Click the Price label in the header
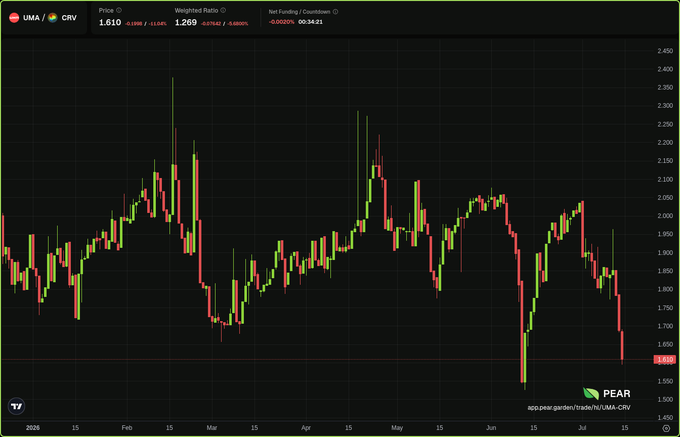This screenshot has height=437, width=680. pyautogui.click(x=106, y=10)
